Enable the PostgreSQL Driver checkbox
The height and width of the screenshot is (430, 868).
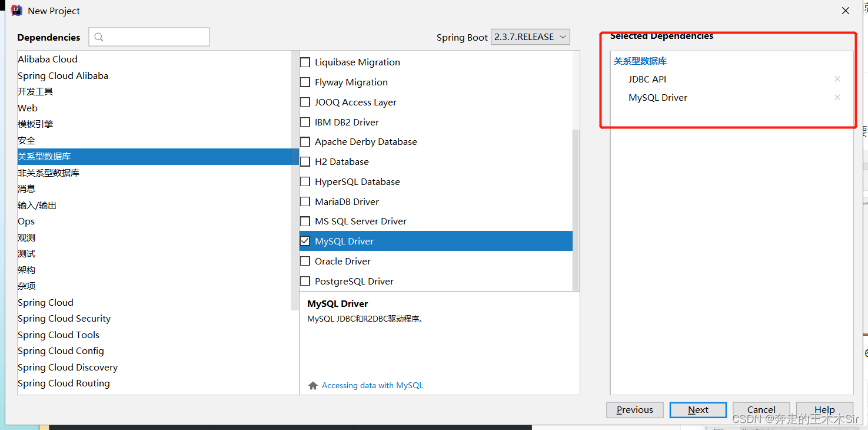coord(305,282)
